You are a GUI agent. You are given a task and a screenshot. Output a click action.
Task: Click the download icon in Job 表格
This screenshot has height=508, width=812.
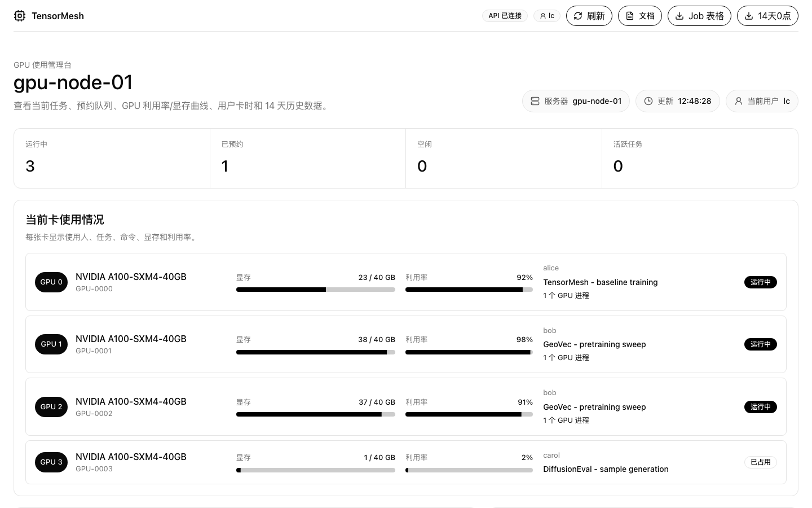click(x=679, y=16)
